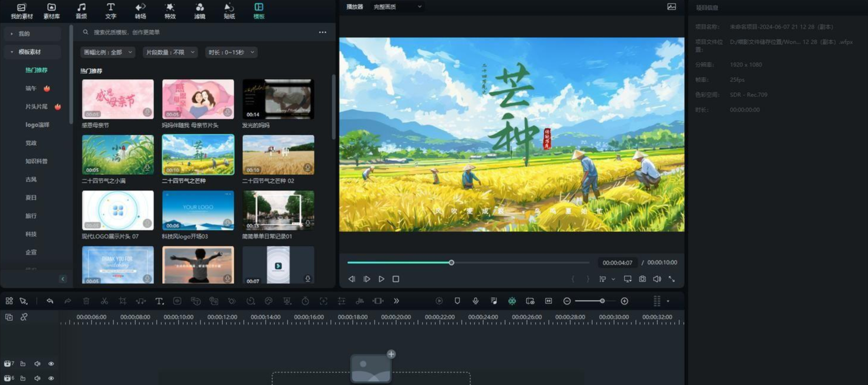Click the marker shield icon

(457, 301)
